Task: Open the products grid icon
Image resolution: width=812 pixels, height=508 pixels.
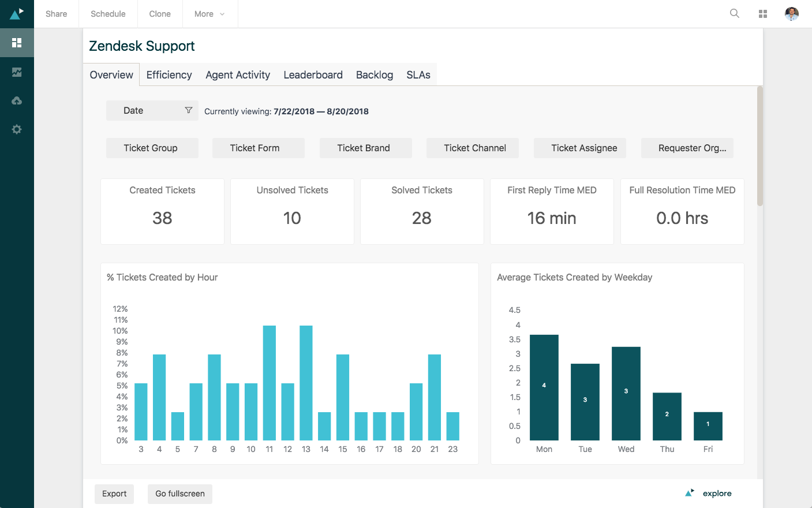Action: (763, 14)
